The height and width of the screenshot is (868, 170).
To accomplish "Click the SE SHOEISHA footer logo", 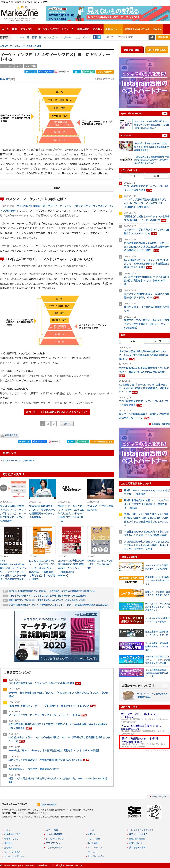I will pos(134,812).
